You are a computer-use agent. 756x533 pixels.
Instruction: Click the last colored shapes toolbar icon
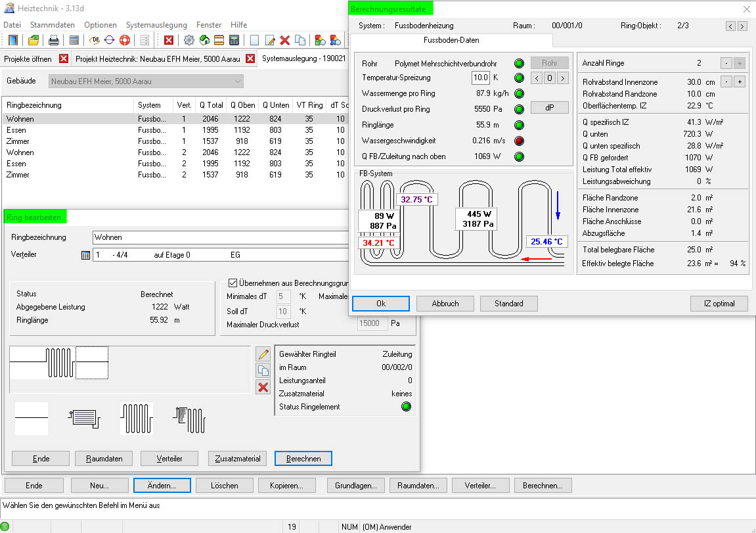(x=336, y=40)
